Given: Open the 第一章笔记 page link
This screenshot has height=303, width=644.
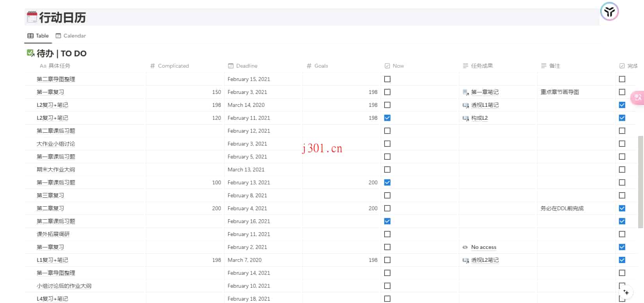Looking at the screenshot, I should (485, 92).
